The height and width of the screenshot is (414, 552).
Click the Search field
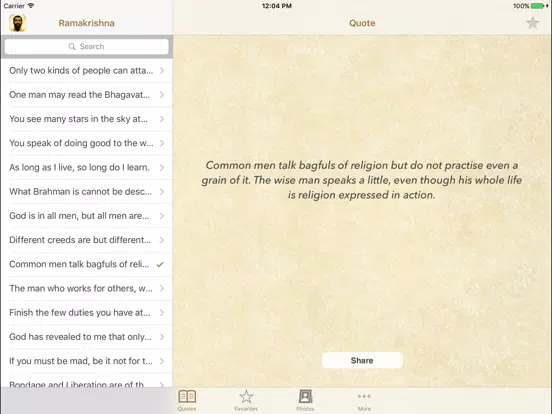(x=87, y=46)
